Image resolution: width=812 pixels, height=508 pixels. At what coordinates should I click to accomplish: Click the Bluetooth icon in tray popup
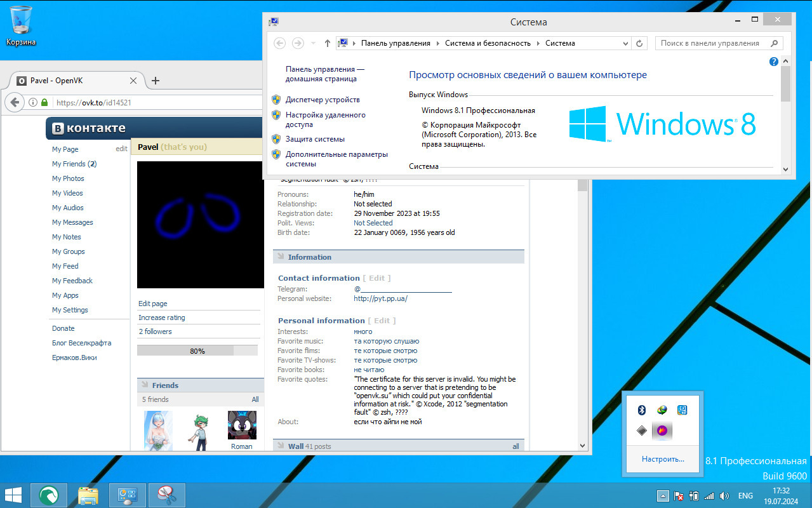pos(641,410)
